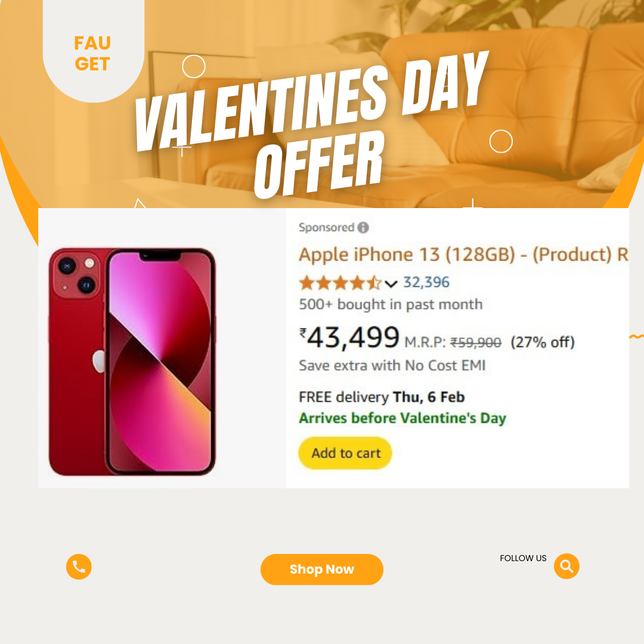Click the white circle right of OFFER
The width and height of the screenshot is (644, 644).
(x=501, y=141)
